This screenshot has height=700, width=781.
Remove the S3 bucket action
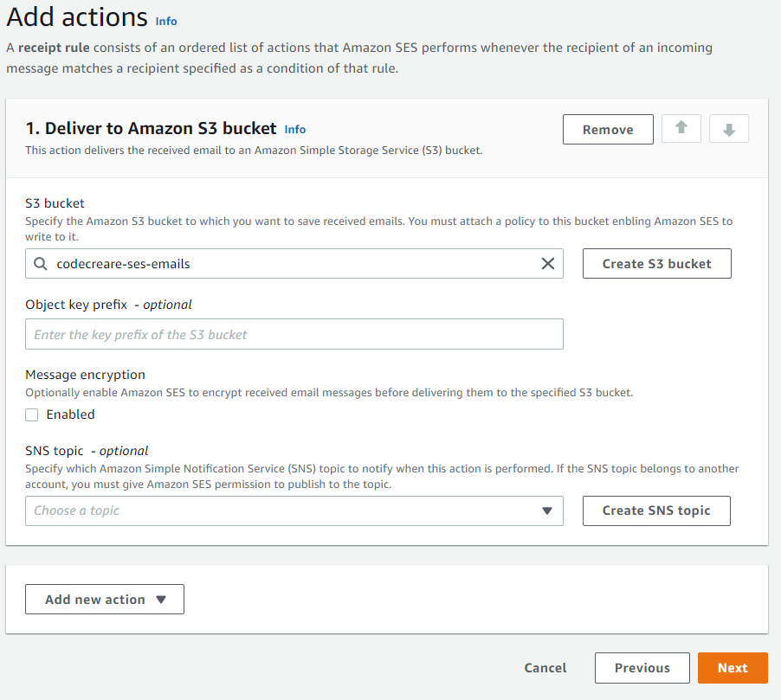tap(608, 130)
